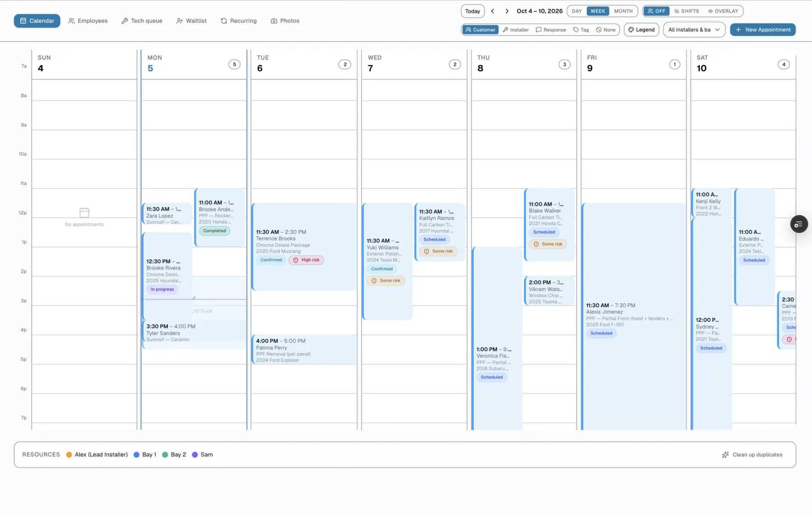Open Fatima Perry 4:00 PM appointment

click(304, 350)
